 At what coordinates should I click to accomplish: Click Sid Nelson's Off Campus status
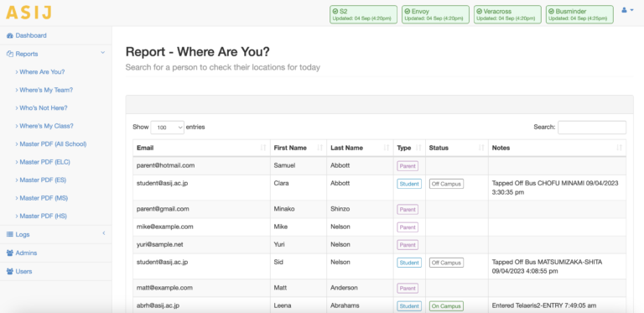coord(446,263)
